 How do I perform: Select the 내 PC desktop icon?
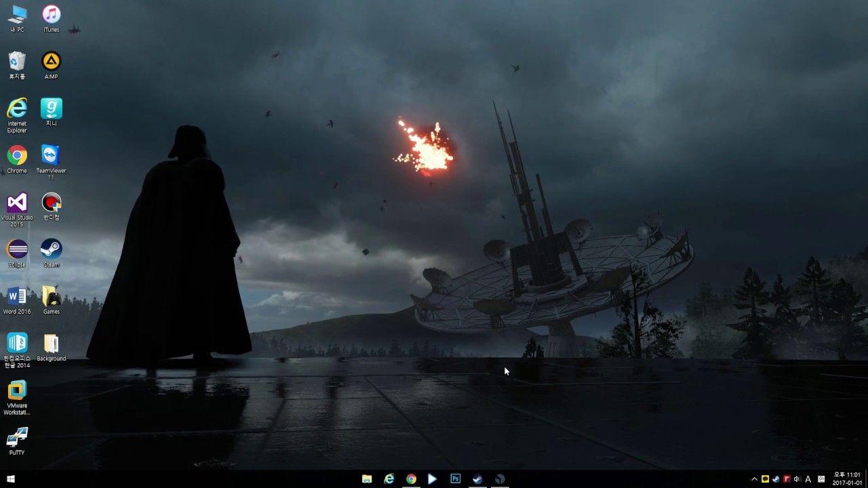[x=17, y=19]
